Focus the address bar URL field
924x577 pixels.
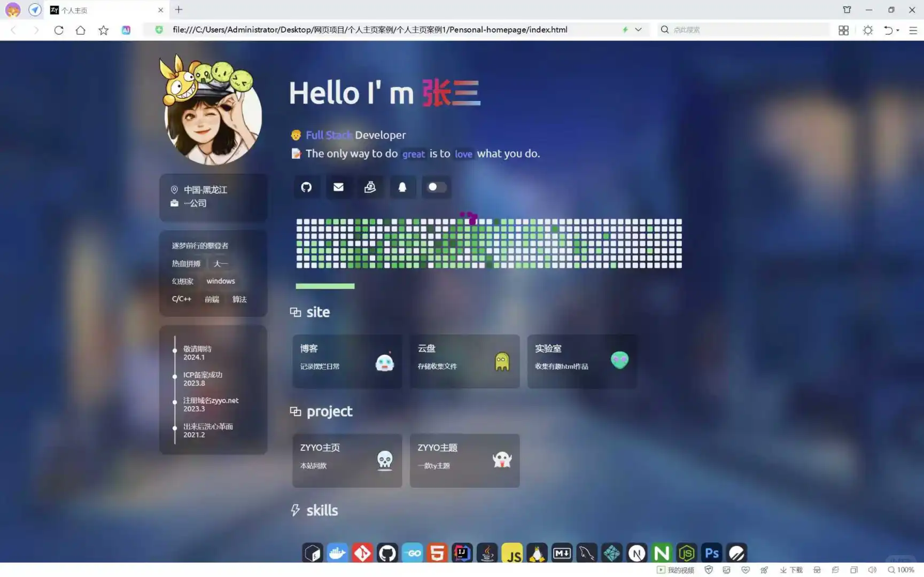coord(370,30)
